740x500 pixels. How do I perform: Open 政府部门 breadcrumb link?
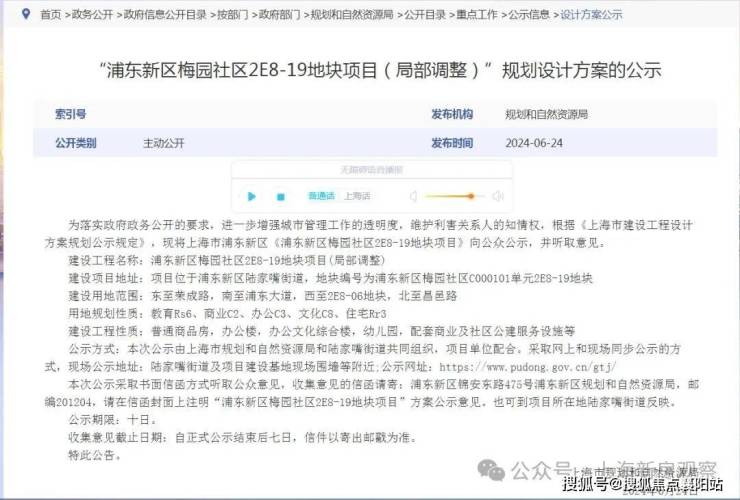pos(279,15)
